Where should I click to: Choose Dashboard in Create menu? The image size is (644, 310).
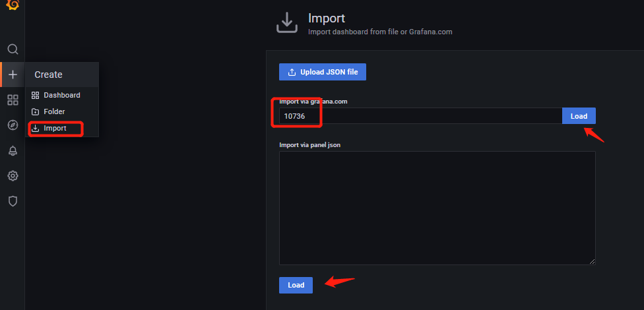[61, 95]
